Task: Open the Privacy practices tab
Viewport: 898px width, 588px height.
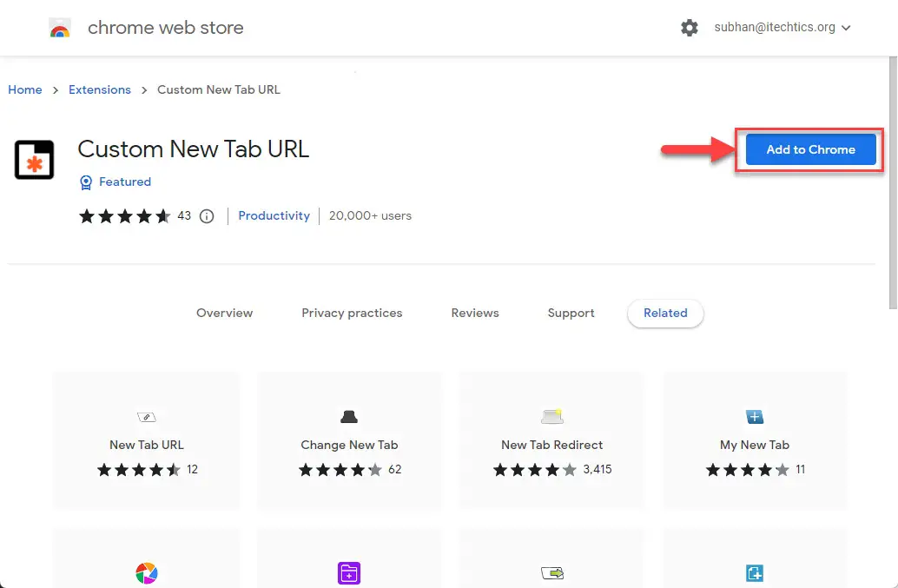Action: click(353, 314)
